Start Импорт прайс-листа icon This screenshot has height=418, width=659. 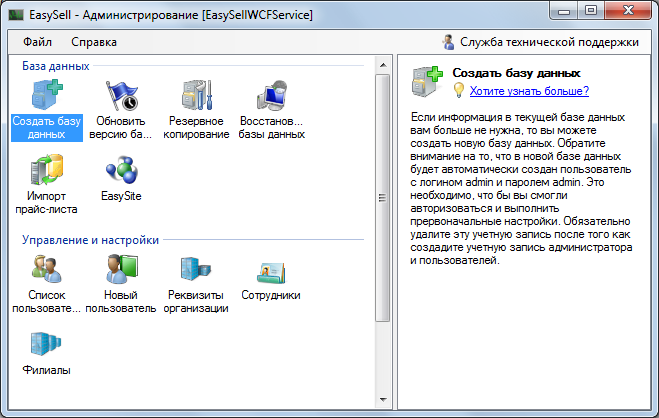click(47, 170)
